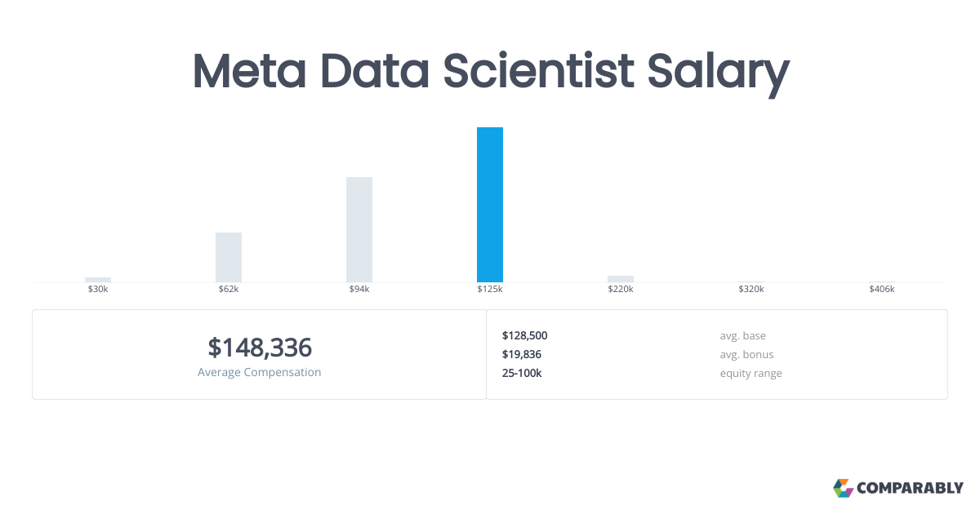Click the $19,836 avg. bonus value

click(521, 354)
